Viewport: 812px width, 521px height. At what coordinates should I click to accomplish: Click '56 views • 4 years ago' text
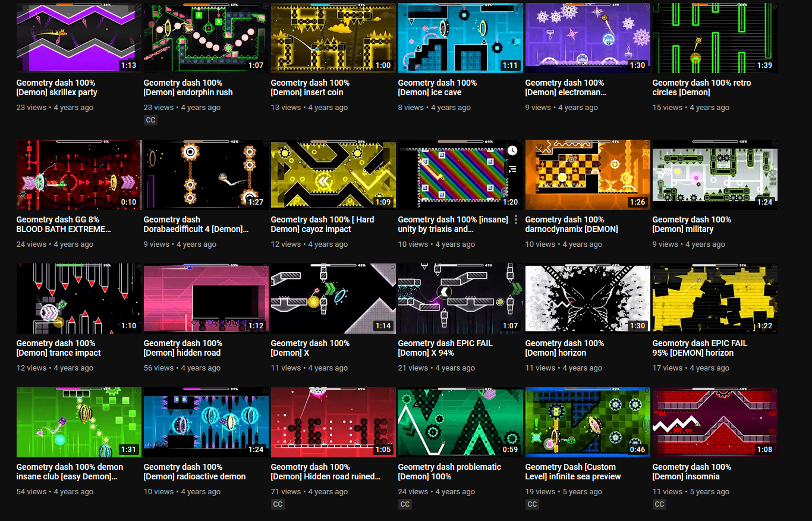pyautogui.click(x=182, y=368)
